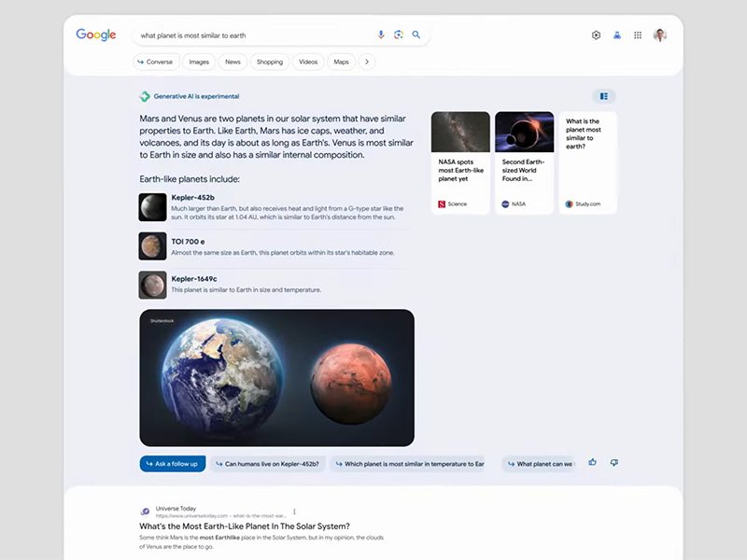Open 'NASA spots most Earth-like planet yet' card

pyautogui.click(x=460, y=162)
